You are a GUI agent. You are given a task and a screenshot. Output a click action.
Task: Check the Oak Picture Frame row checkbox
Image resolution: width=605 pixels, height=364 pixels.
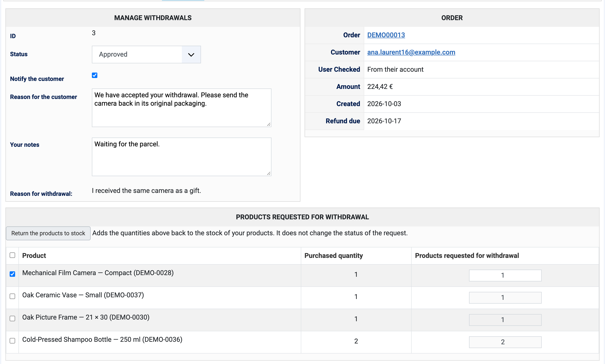[x=13, y=318]
